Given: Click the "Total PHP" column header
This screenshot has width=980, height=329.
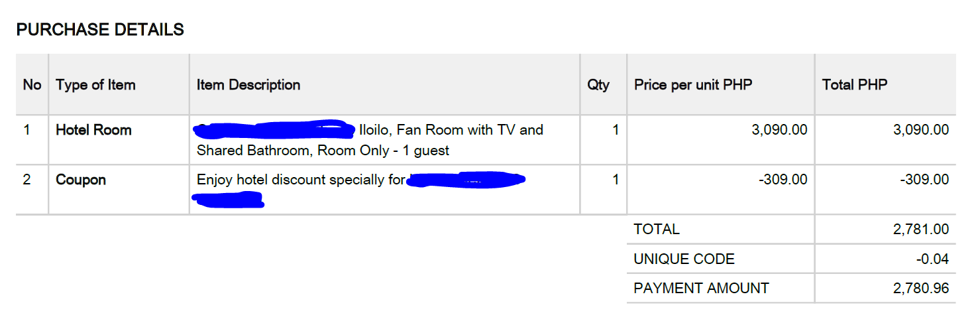Looking at the screenshot, I should point(855,85).
